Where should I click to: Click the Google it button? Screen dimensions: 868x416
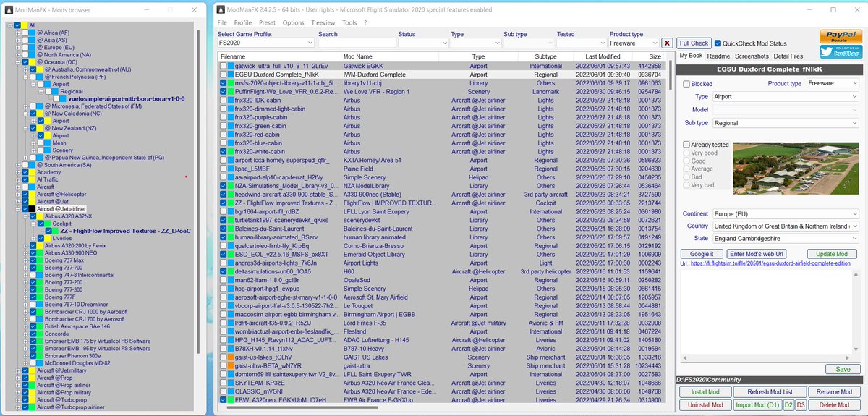[702, 254]
